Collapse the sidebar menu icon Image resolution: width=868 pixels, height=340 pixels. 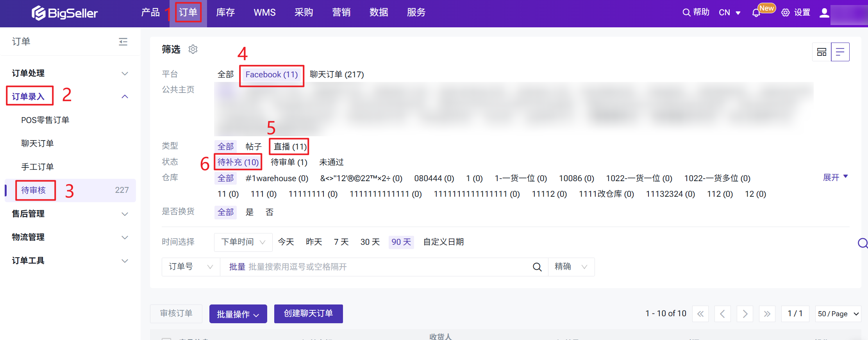[123, 42]
